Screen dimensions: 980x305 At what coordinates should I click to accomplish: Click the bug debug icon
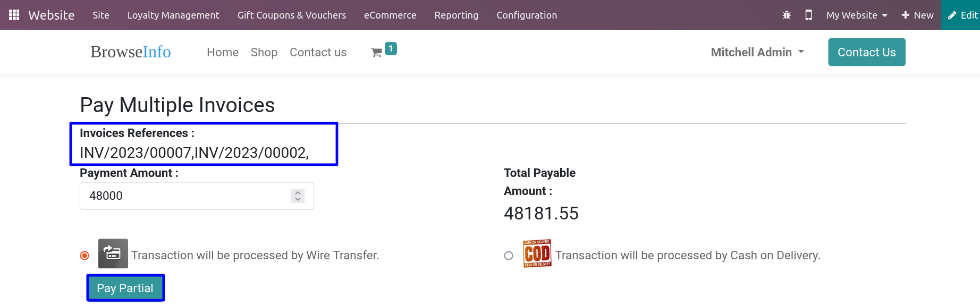[787, 15]
